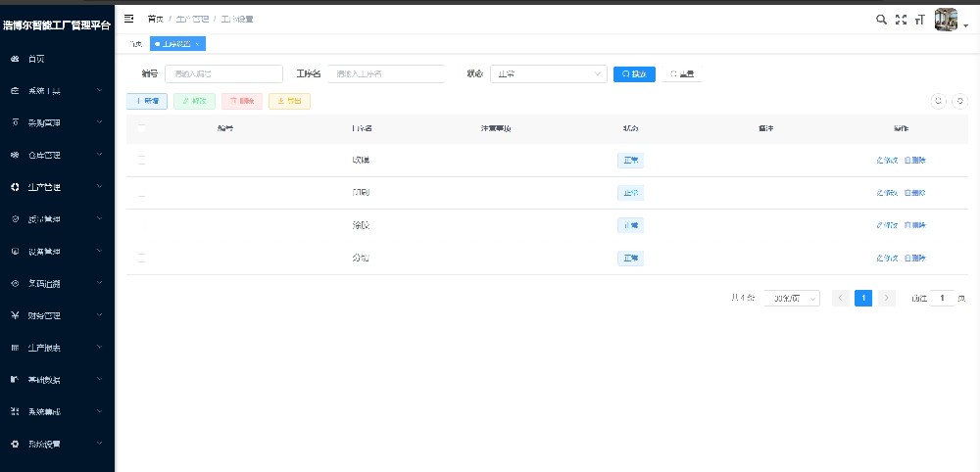980x472 pixels.
Task: Open the font size setting icon
Action: (x=919, y=20)
